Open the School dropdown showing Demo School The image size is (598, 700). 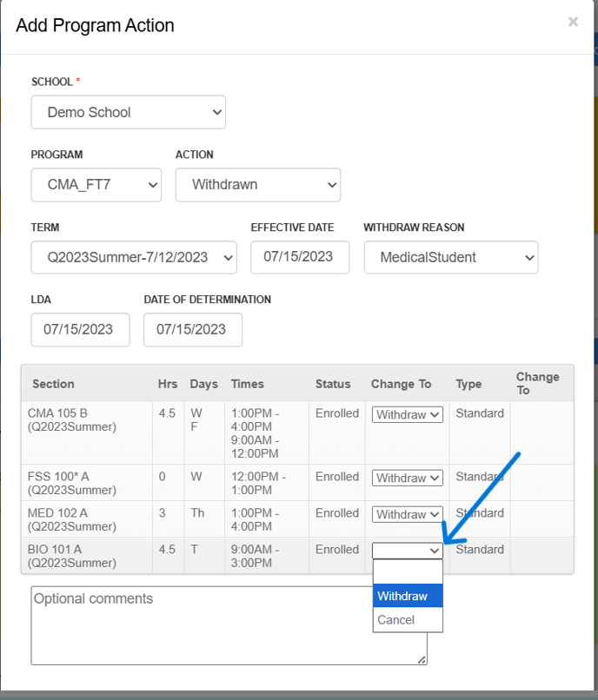(x=128, y=112)
